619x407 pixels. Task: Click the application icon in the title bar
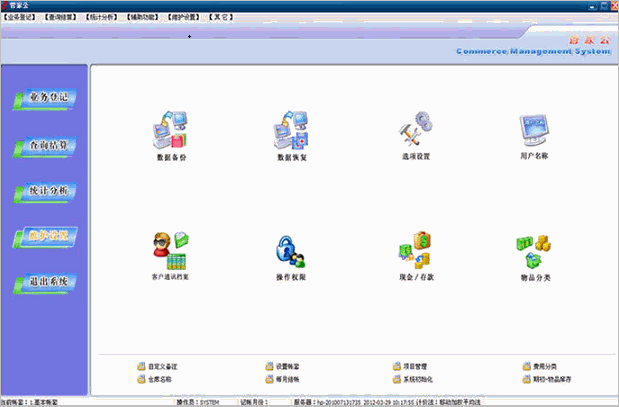pyautogui.click(x=4, y=6)
